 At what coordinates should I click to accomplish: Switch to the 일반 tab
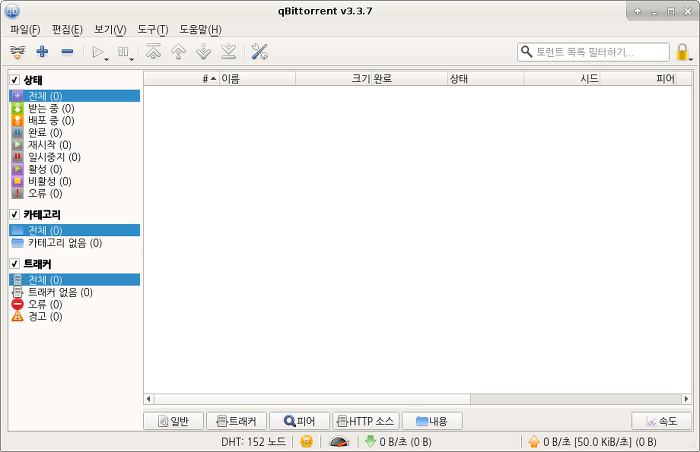[173, 421]
